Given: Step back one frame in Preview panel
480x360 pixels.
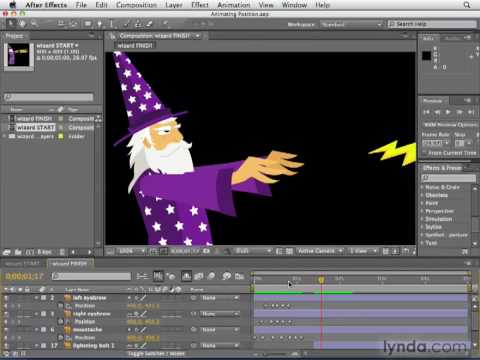Looking at the screenshot, I should [x=438, y=112].
